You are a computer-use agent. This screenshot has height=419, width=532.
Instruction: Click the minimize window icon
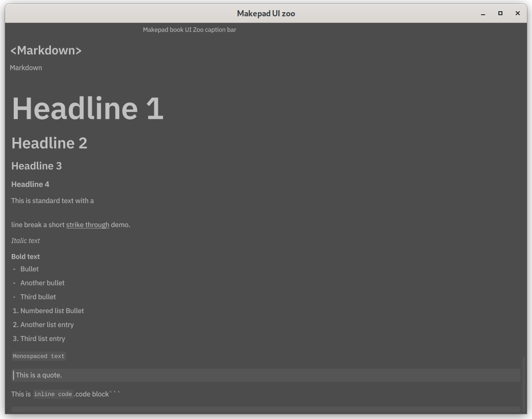click(482, 13)
